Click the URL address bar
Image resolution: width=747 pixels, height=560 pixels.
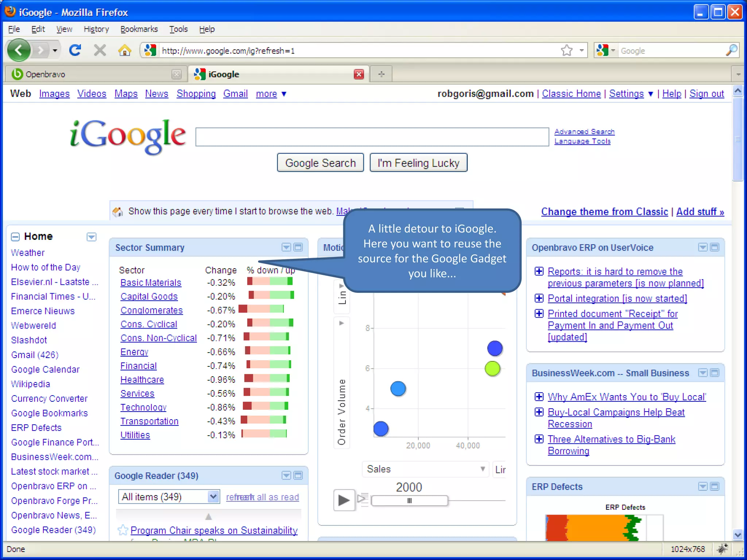pos(357,50)
